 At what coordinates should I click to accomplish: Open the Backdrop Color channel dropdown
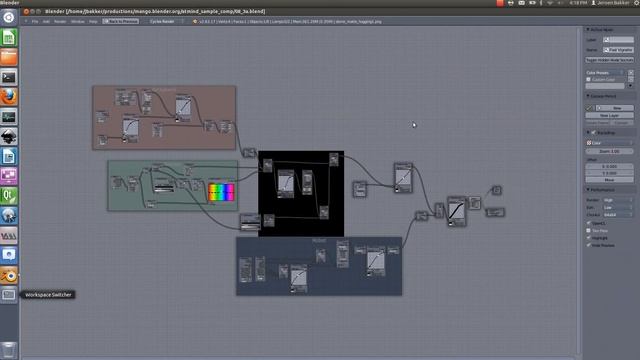pos(610,143)
